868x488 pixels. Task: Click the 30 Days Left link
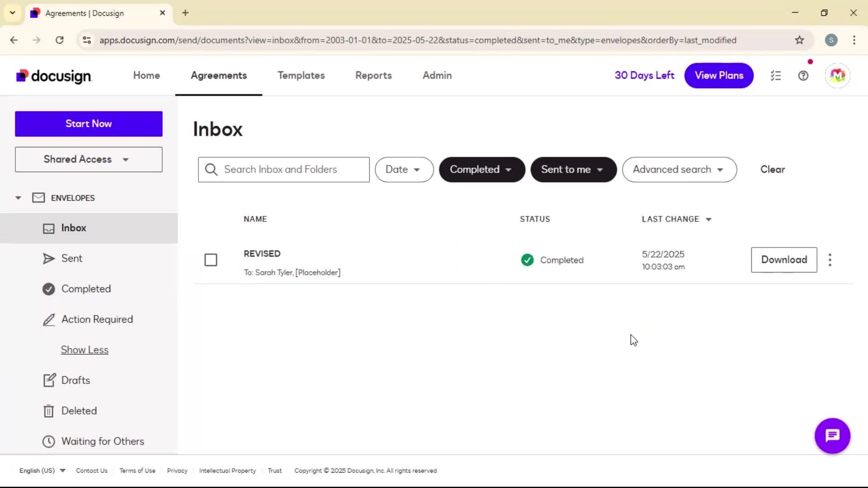[x=644, y=75]
